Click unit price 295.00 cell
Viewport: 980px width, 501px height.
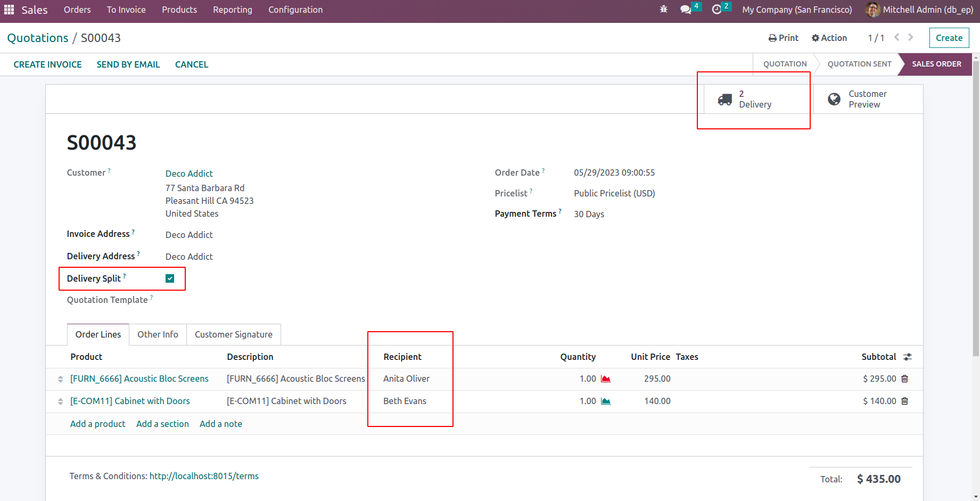tap(657, 379)
